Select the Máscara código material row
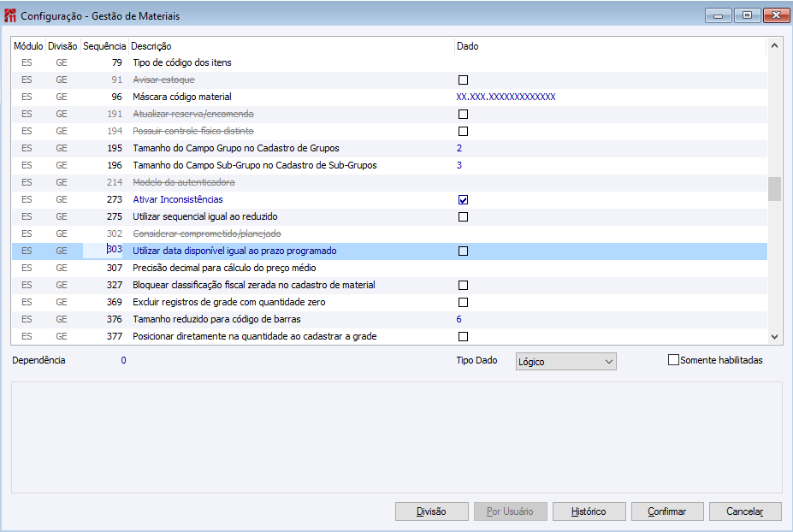Viewport: 793px width, 532px height. point(182,97)
